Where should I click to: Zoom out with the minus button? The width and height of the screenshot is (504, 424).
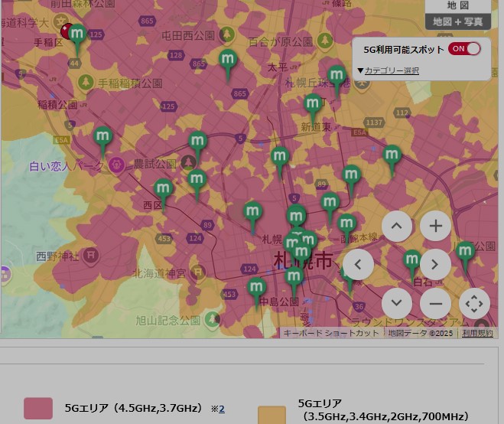click(x=436, y=303)
